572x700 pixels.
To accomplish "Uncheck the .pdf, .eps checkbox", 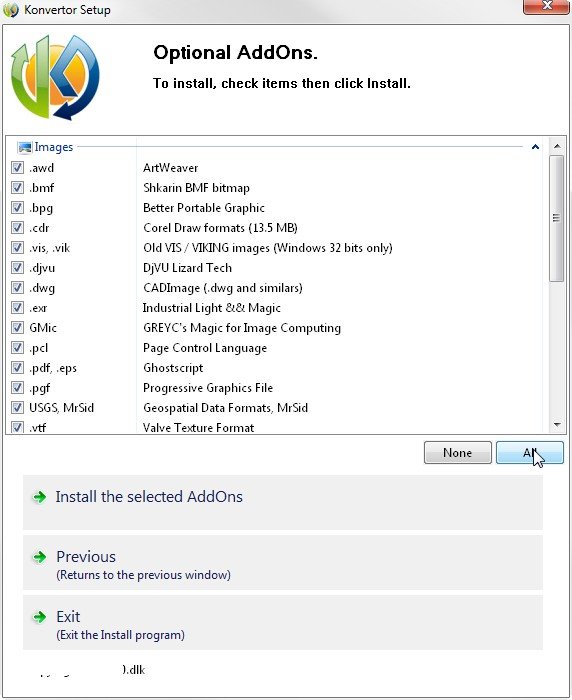I will 17,367.
